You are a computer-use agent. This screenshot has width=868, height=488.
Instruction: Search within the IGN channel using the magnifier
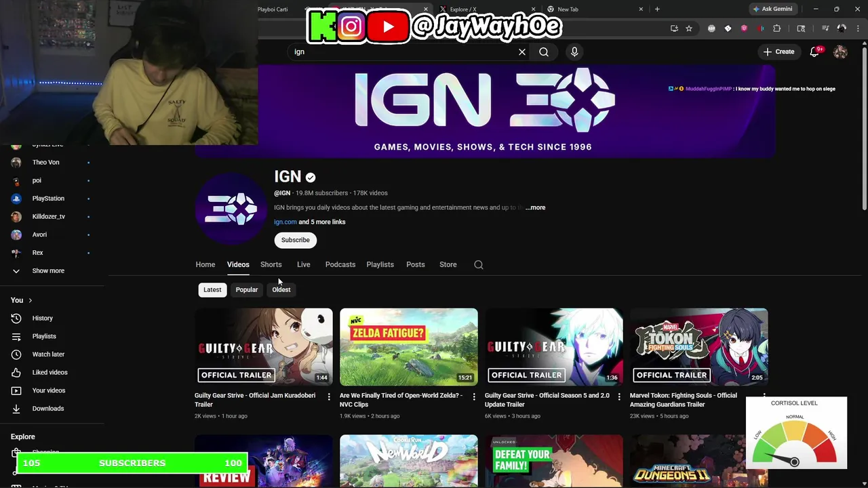pos(479,264)
